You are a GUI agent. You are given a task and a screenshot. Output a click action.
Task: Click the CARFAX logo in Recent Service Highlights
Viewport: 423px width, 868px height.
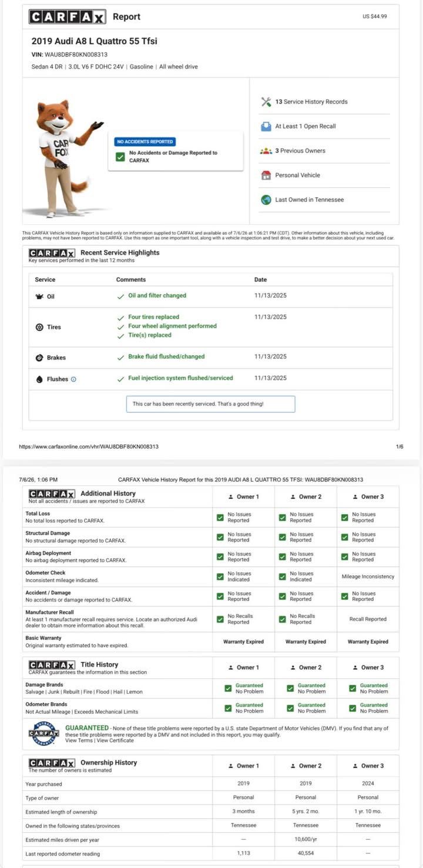[52, 252]
